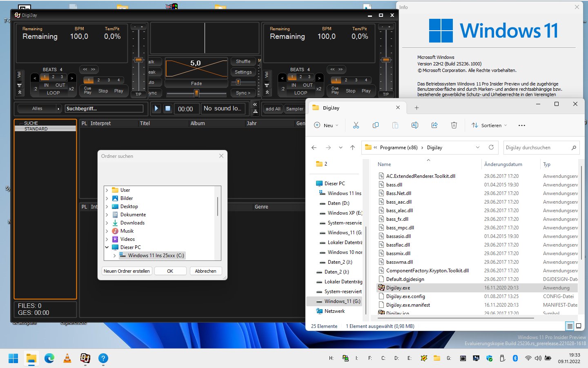Image resolution: width=588 pixels, height=368 pixels.
Task: Open Microsoft Edge from the taskbar
Action: tap(49, 359)
